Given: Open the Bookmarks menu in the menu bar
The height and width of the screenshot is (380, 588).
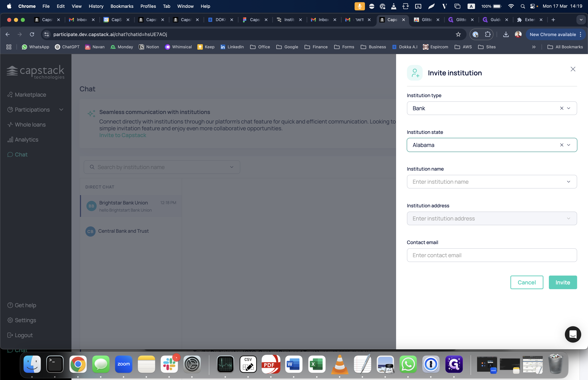Looking at the screenshot, I should pyautogui.click(x=122, y=6).
